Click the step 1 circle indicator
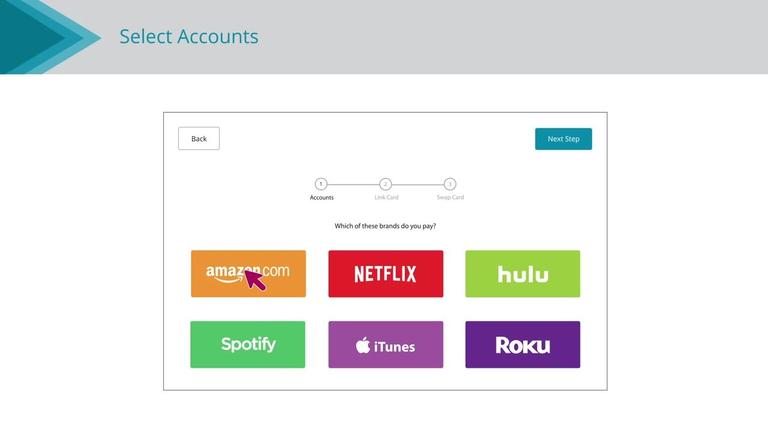 (321, 184)
